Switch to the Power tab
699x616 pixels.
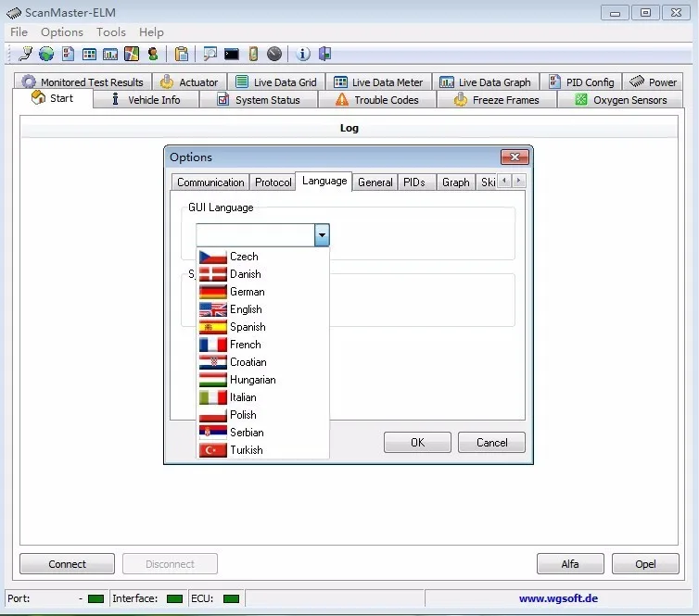pyautogui.click(x=653, y=82)
